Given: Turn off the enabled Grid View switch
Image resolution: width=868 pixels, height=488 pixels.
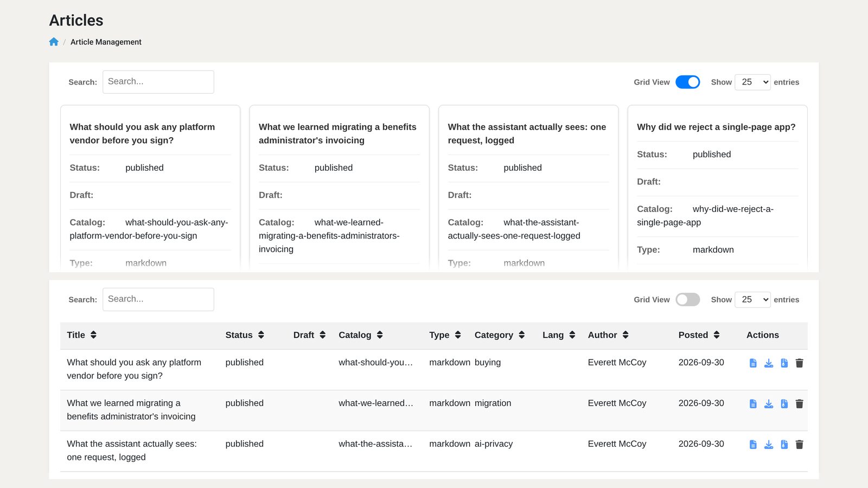Looking at the screenshot, I should coord(688,82).
